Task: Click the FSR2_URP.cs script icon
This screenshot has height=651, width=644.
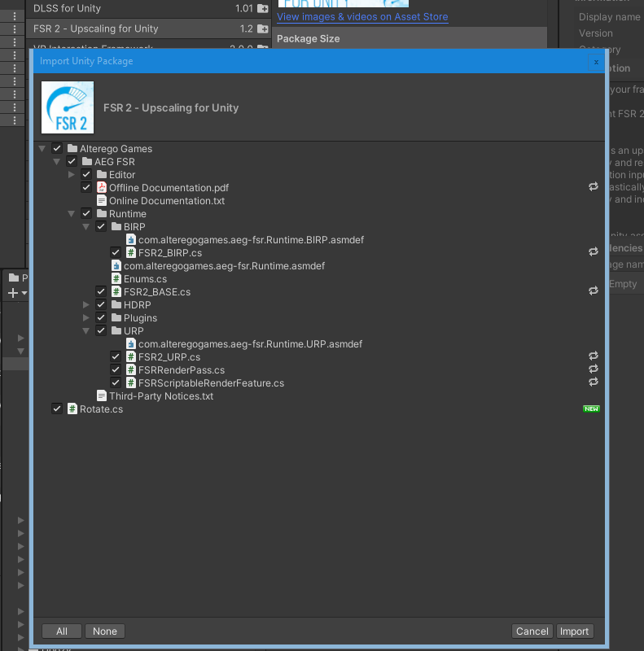Action: [x=131, y=356]
